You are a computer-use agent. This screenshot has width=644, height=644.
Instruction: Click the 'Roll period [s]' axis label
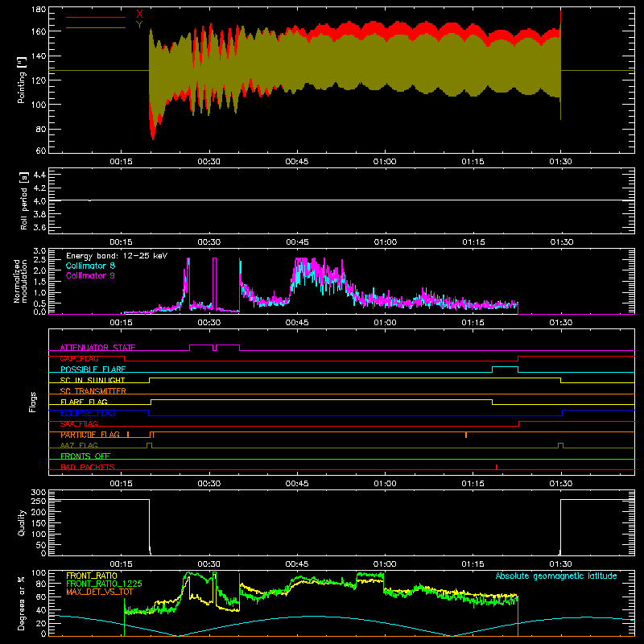[x=23, y=200]
